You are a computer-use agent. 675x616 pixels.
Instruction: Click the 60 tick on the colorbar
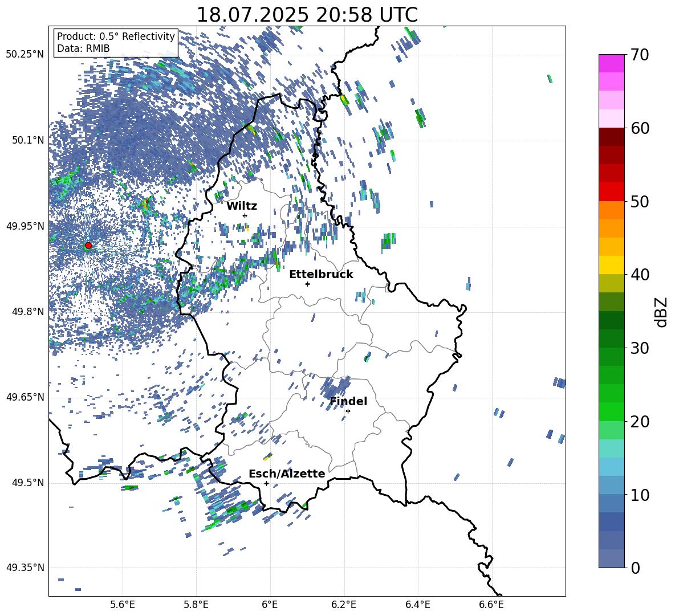pyautogui.click(x=640, y=128)
